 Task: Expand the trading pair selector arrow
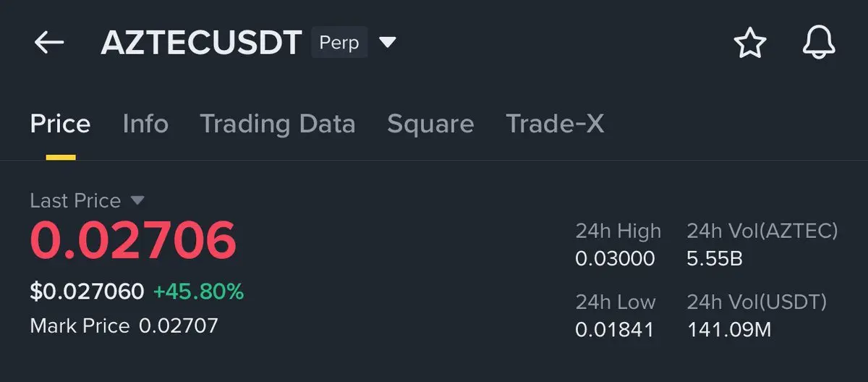click(x=388, y=43)
